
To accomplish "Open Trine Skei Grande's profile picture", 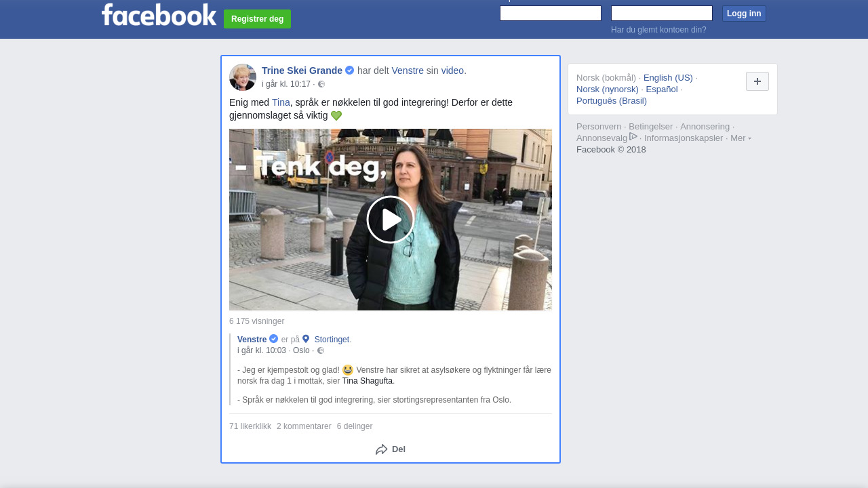I will pos(243,77).
